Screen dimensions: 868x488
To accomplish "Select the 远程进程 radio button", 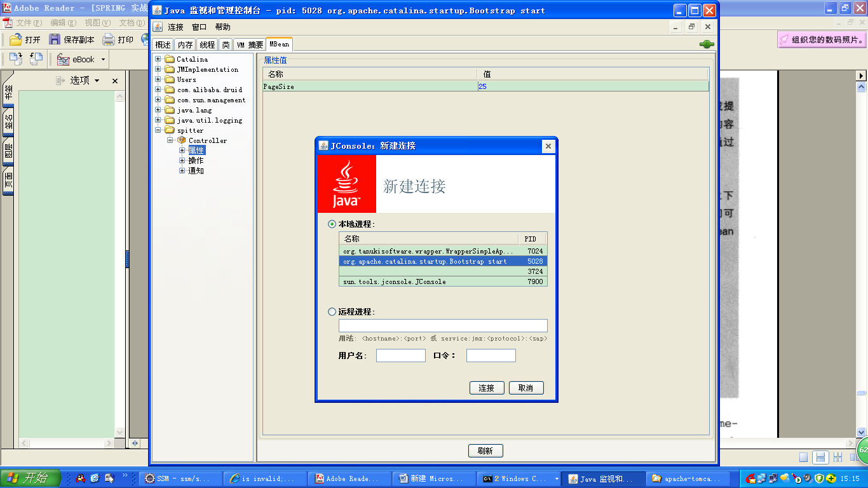I will [x=332, y=312].
